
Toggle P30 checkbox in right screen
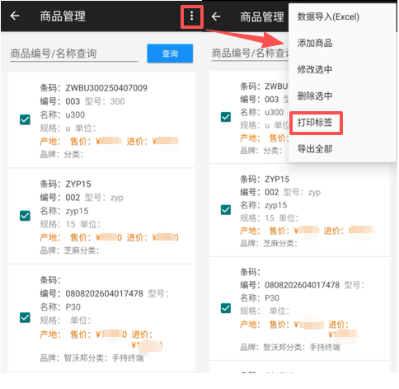click(x=226, y=308)
